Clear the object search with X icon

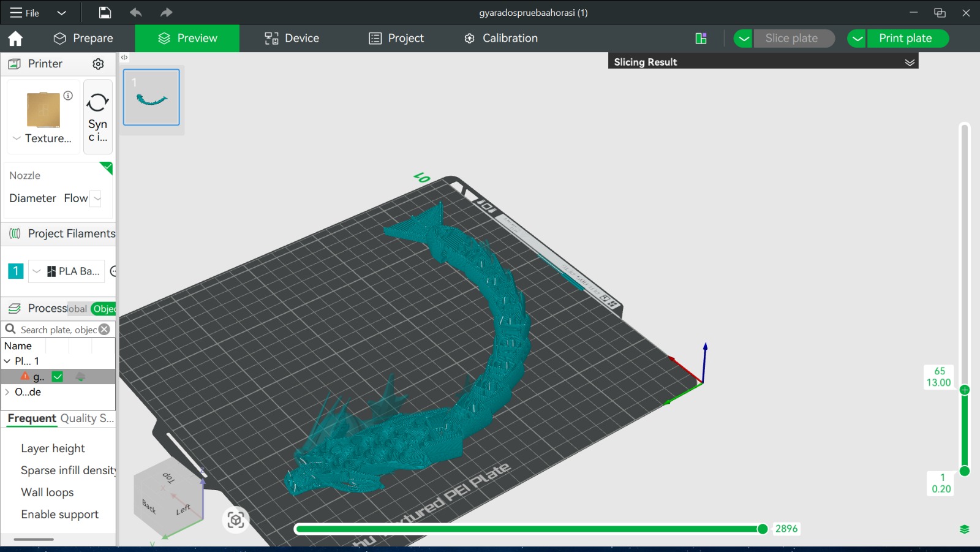tap(105, 330)
